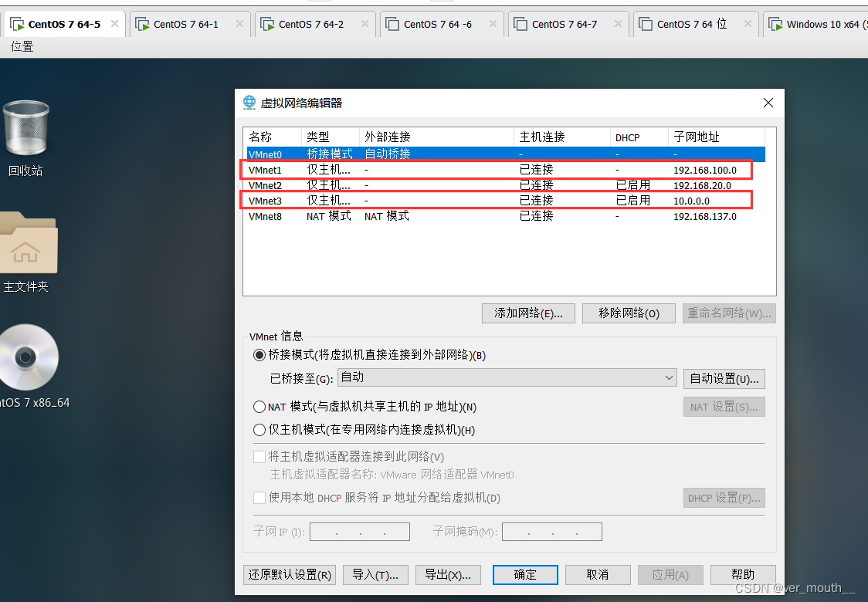Click the 主机连接 column header
Image resolution: width=868 pixels, height=602 pixels.
tap(562, 137)
